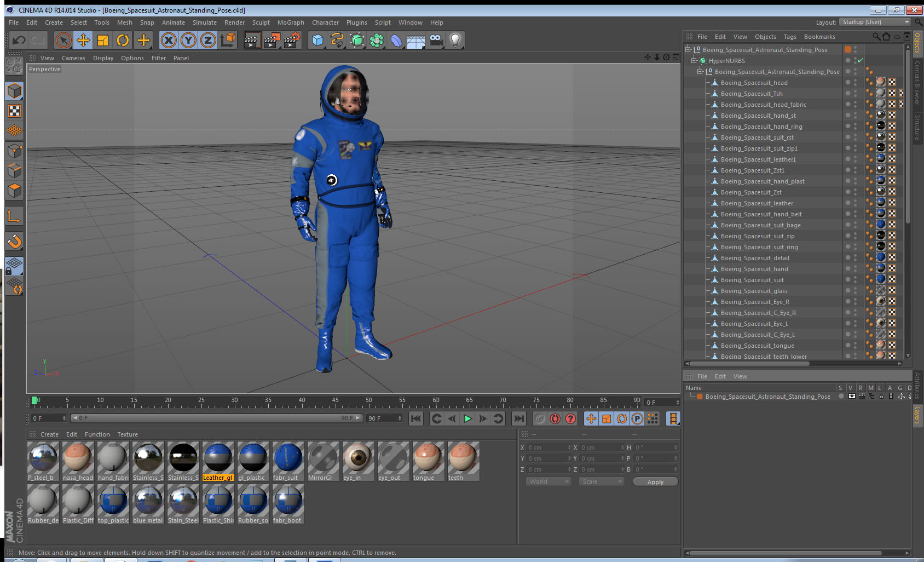Open the Content Browser side tab
The image size is (924, 562).
(x=917, y=83)
